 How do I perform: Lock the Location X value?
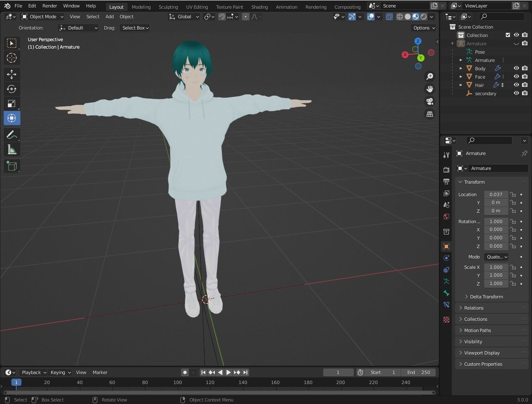[513, 195]
